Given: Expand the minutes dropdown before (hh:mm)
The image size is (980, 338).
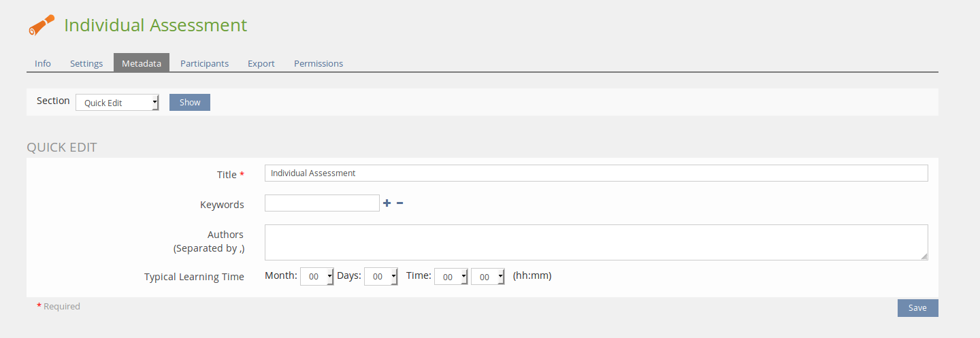Looking at the screenshot, I should tap(488, 276).
